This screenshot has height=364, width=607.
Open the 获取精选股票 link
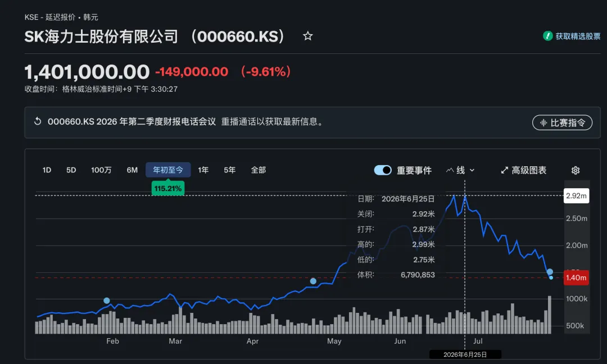pyautogui.click(x=578, y=37)
